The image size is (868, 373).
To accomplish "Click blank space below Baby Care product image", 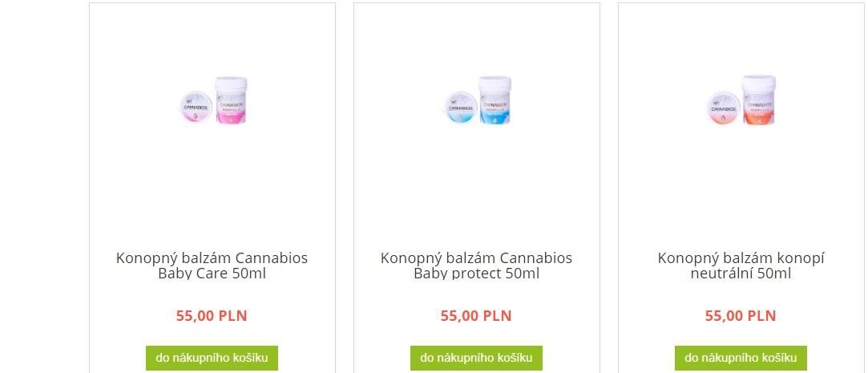I will click(x=212, y=183).
